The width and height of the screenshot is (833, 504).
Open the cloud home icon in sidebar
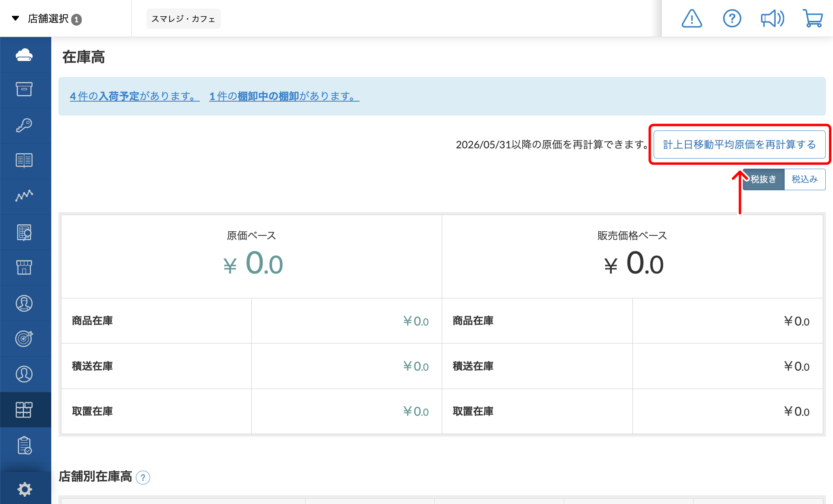24,54
